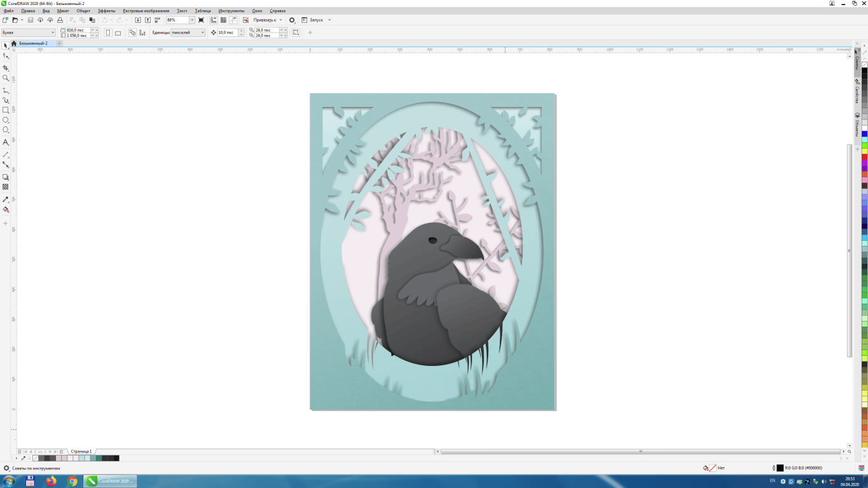Select the Zoom tool magnifier
Screen dimensions: 868x488
click(x=6, y=78)
